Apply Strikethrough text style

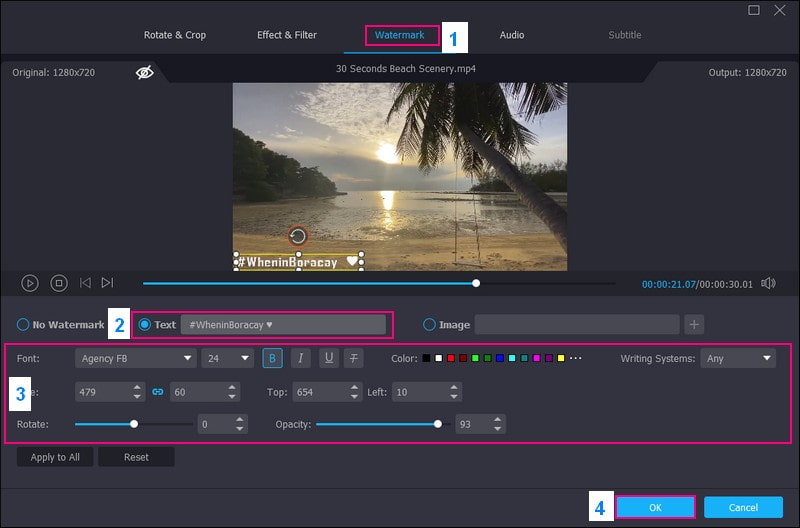click(355, 358)
